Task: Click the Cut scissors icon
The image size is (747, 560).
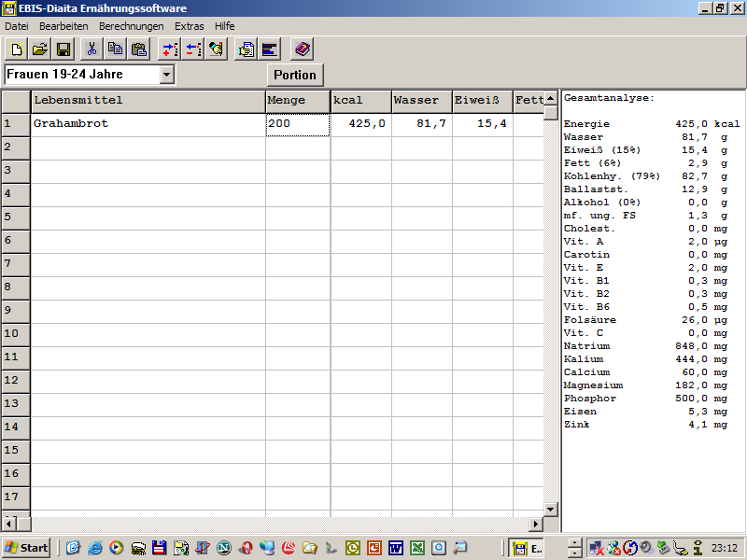Action: coord(92,49)
